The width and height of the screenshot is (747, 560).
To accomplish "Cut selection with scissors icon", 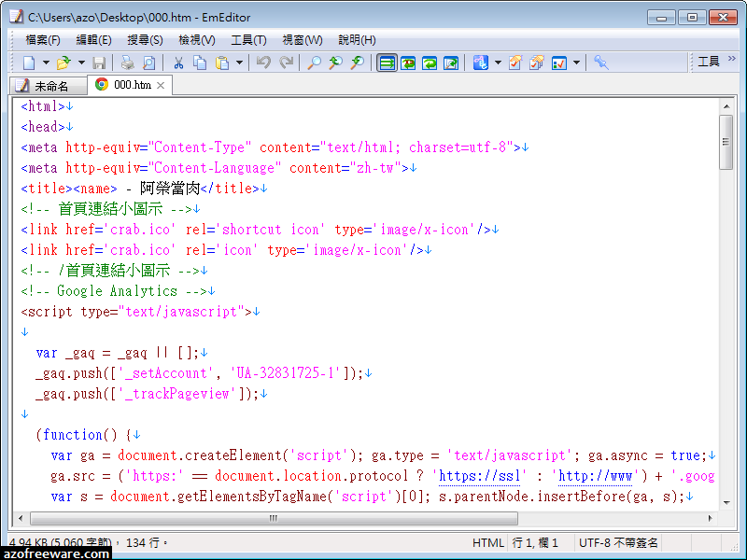I will tap(178, 63).
